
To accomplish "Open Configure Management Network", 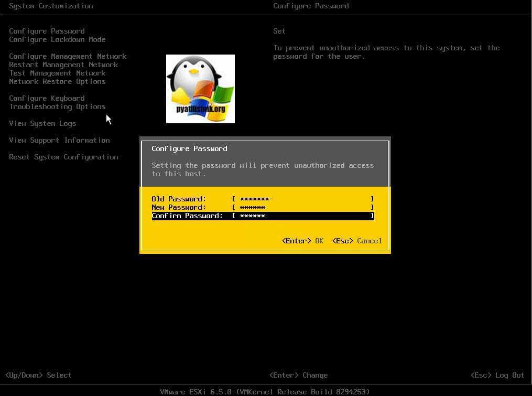I will coord(68,56).
